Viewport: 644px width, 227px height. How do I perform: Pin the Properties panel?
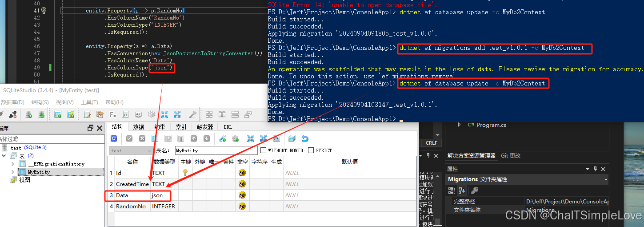click(x=596, y=169)
